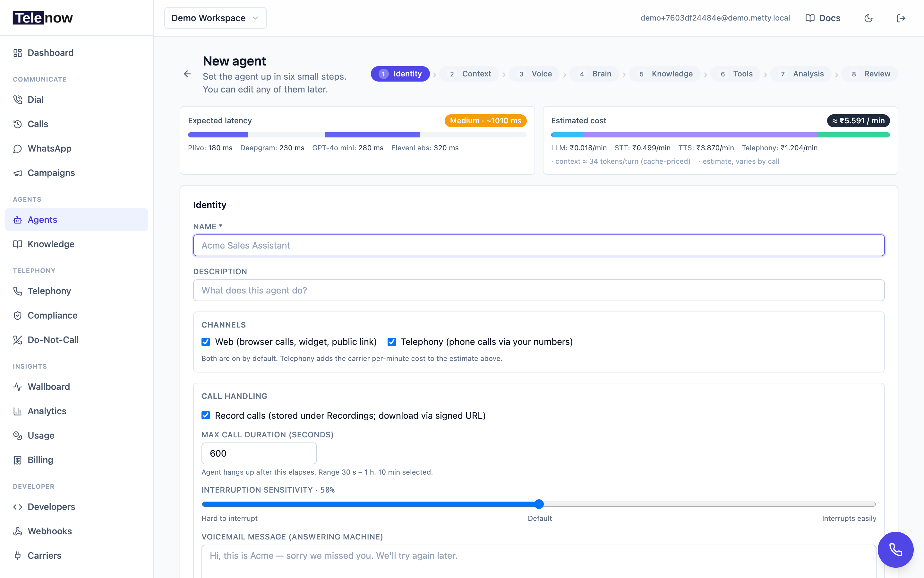Open the Wallboard activity icon
The image size is (924, 578).
18,387
